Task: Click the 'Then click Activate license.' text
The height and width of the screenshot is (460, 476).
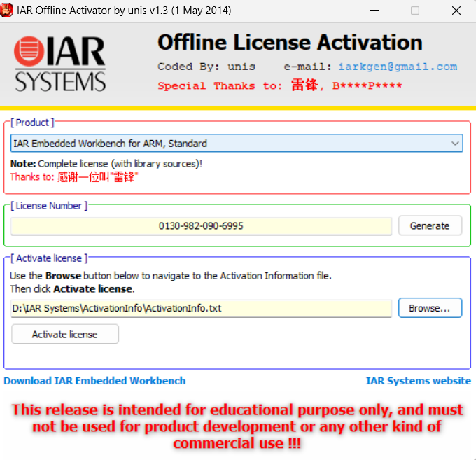Action: 72,288
